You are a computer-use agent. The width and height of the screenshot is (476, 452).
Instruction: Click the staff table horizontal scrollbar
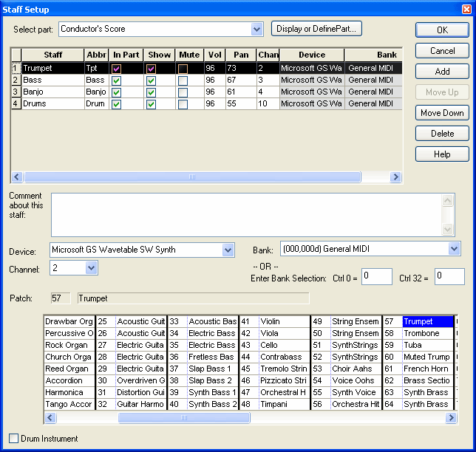pyautogui.click(x=192, y=177)
